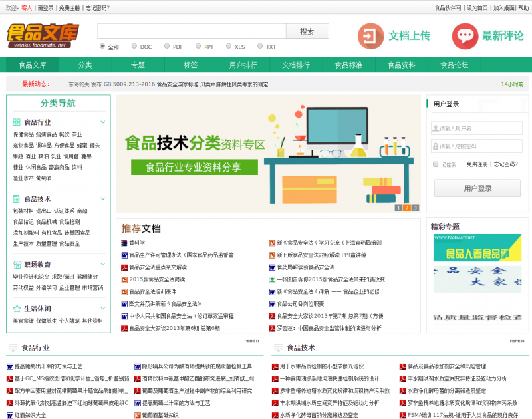
Task: Click the document icon beside 食品技术 category
Action: (17, 199)
